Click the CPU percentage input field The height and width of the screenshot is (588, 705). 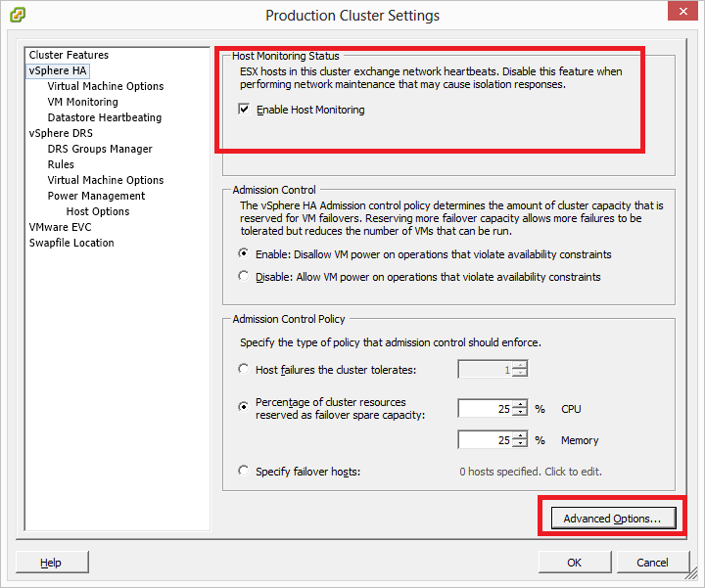[x=485, y=408]
